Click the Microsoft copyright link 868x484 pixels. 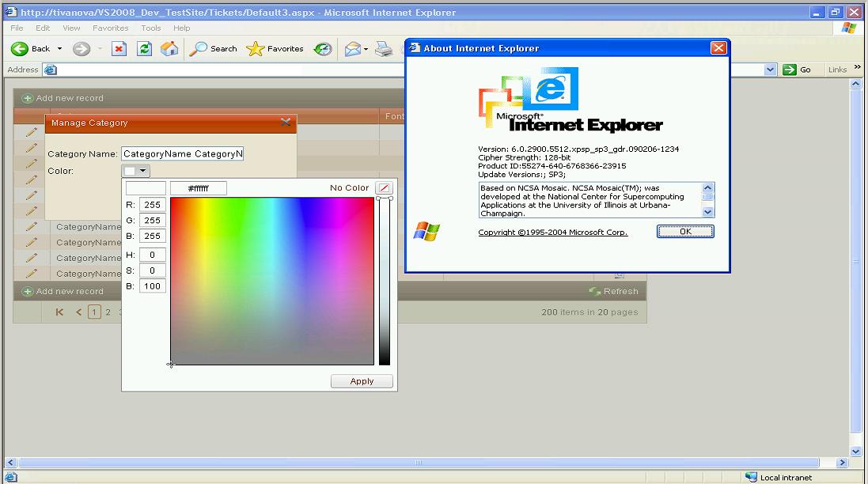click(x=552, y=233)
